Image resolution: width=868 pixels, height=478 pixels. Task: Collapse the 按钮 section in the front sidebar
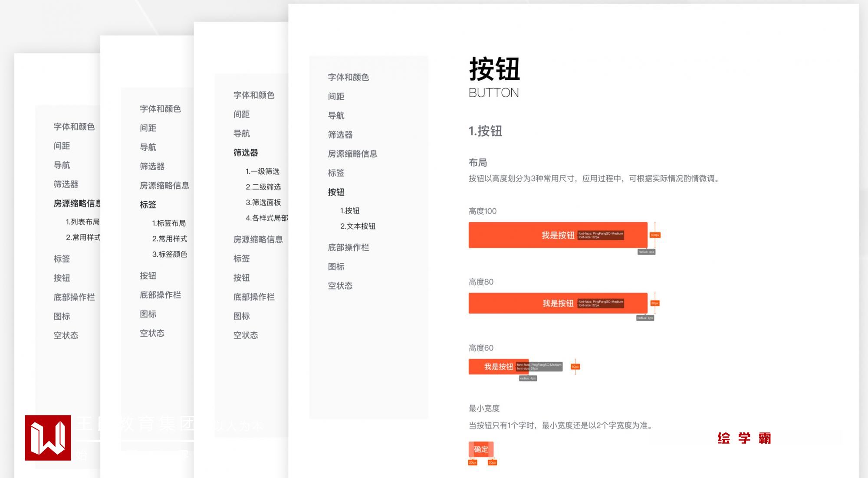click(336, 192)
